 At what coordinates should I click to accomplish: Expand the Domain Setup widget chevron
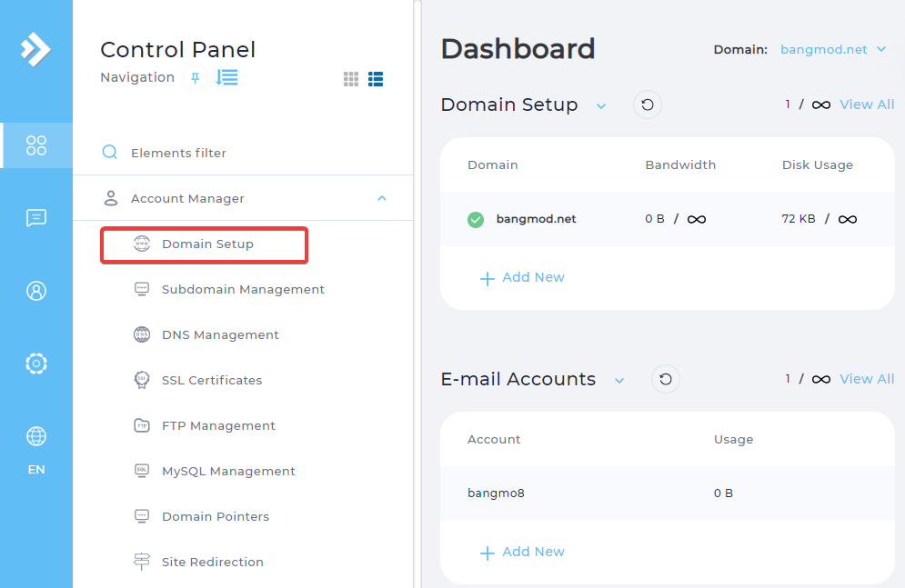pos(601,106)
